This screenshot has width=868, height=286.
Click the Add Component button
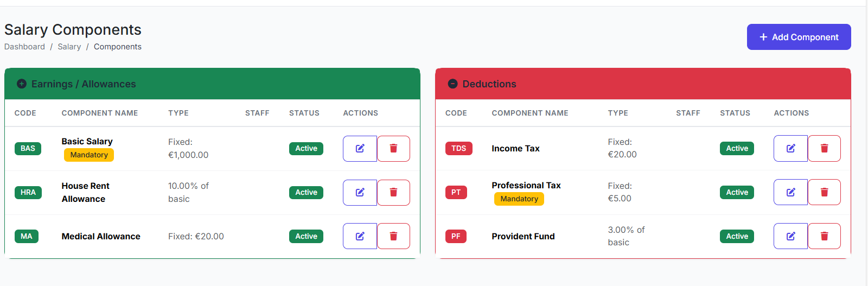coord(799,37)
